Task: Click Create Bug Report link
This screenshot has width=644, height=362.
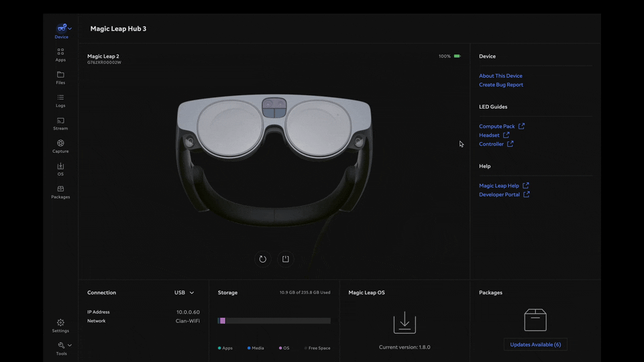Action: (x=501, y=84)
